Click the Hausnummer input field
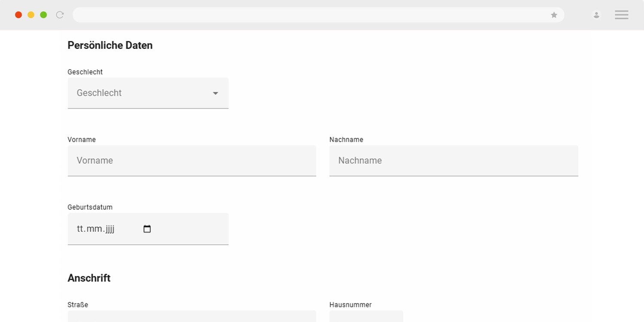 [366, 316]
